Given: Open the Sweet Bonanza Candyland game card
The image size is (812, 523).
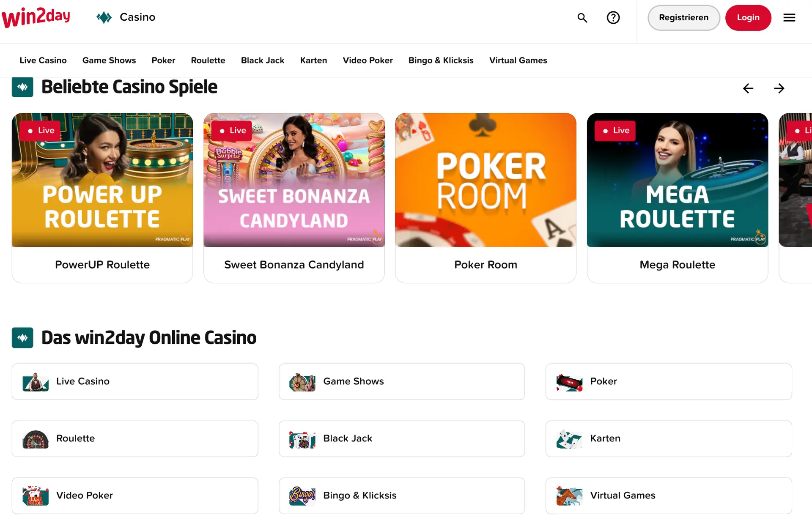Looking at the screenshot, I should click(294, 198).
